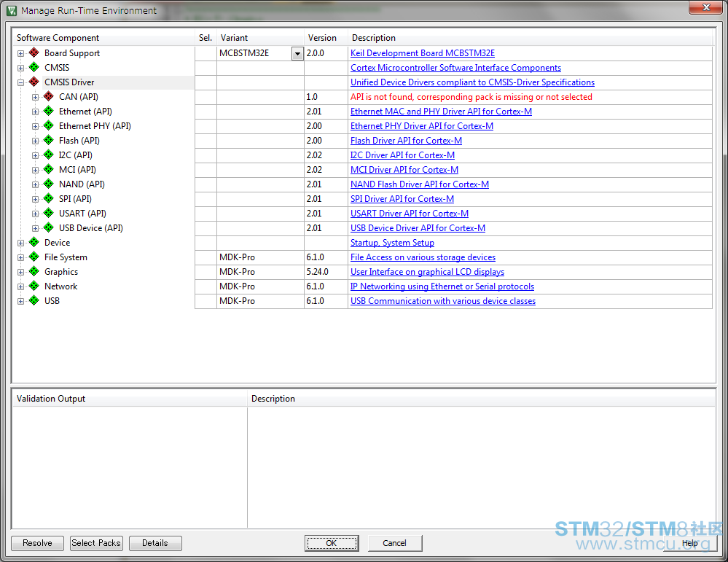Expand the Network node
Image resolution: width=728 pixels, height=562 pixels.
(20, 286)
